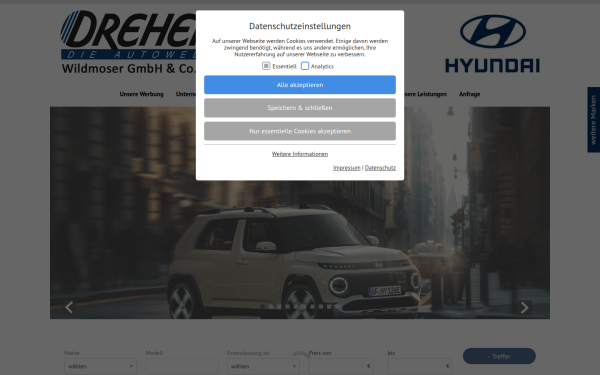Open the Leistungen menu item
This screenshot has width=600, height=375.
(x=426, y=94)
